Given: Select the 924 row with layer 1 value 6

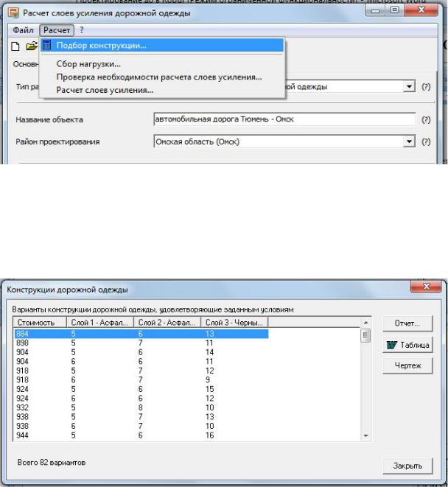Looking at the screenshot, I should 141,398.
